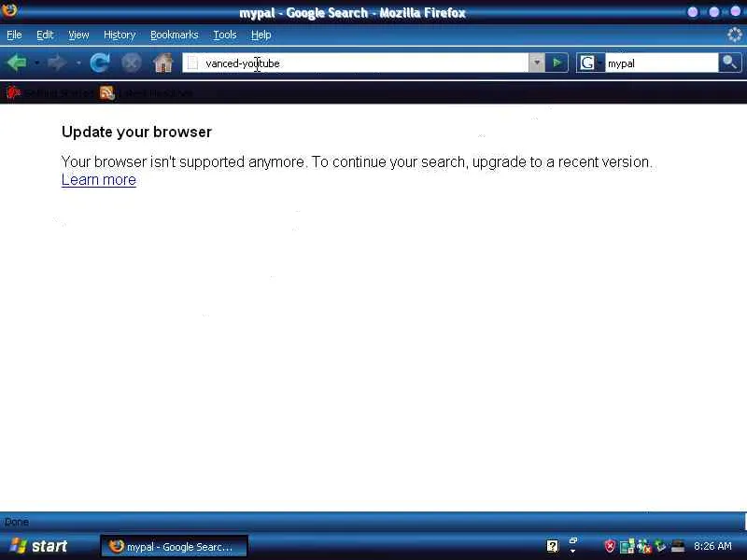Open the forward button history dropdown

click(78, 63)
